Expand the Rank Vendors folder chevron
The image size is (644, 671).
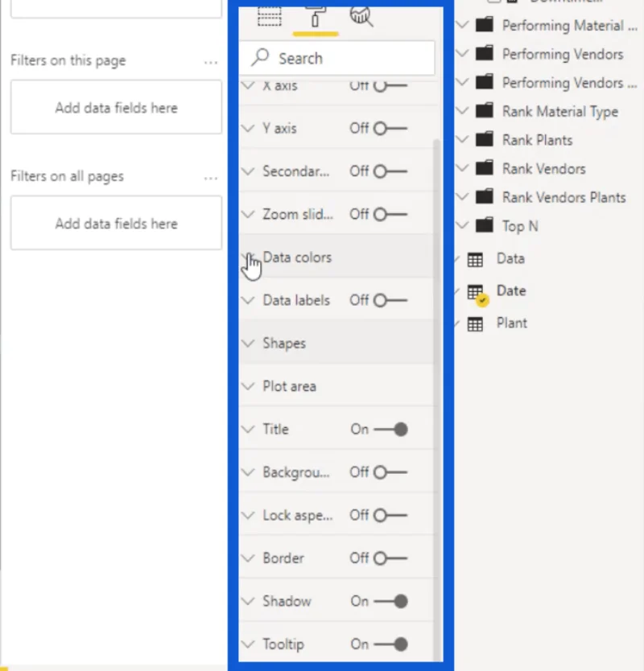[x=462, y=168]
